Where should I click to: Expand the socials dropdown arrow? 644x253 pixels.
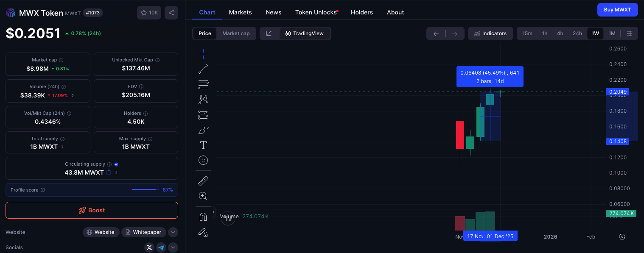tap(173, 247)
